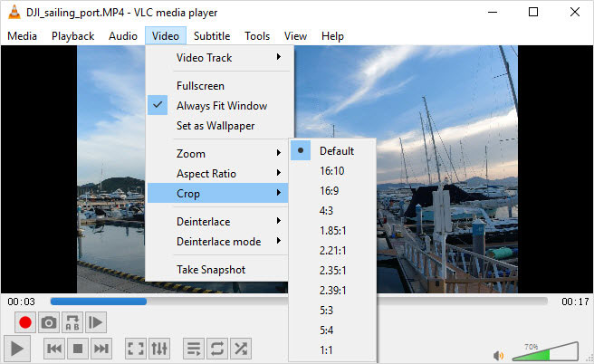Click the video seek progress bar

pyautogui.click(x=299, y=302)
